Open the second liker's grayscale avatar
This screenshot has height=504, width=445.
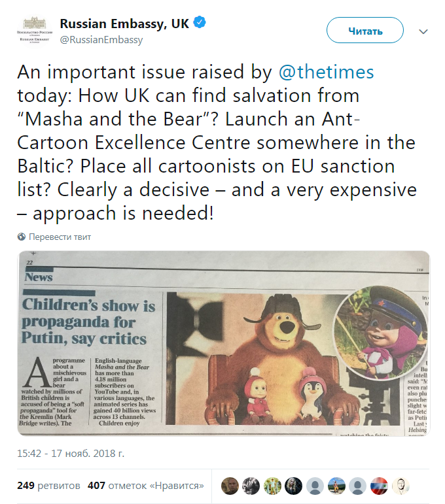pos(251,486)
